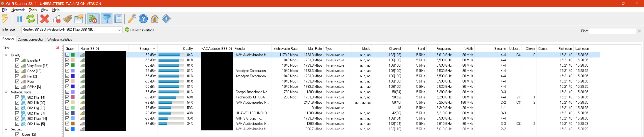Click the Excellent quality signal bars icon
Viewport: 644px width, 137px height.
click(23, 60)
